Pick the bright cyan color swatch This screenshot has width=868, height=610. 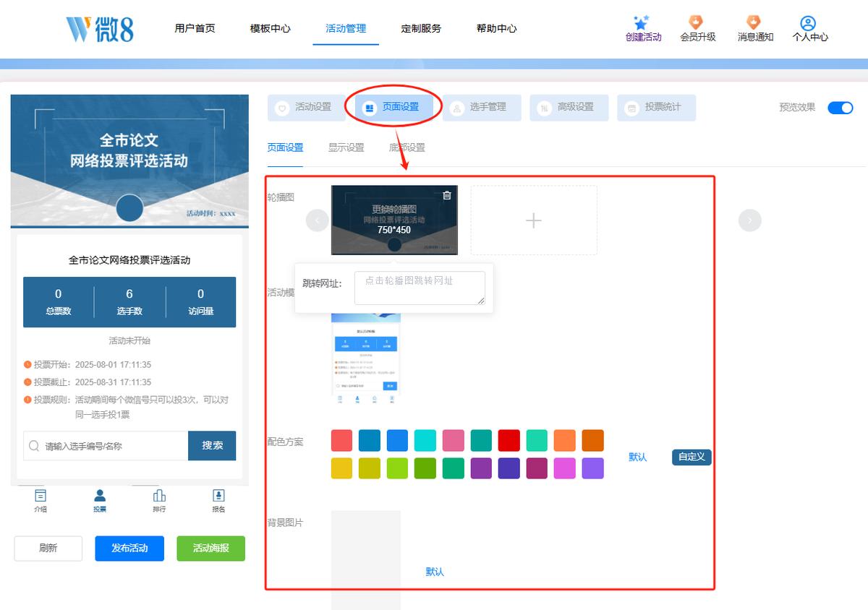[x=425, y=441]
